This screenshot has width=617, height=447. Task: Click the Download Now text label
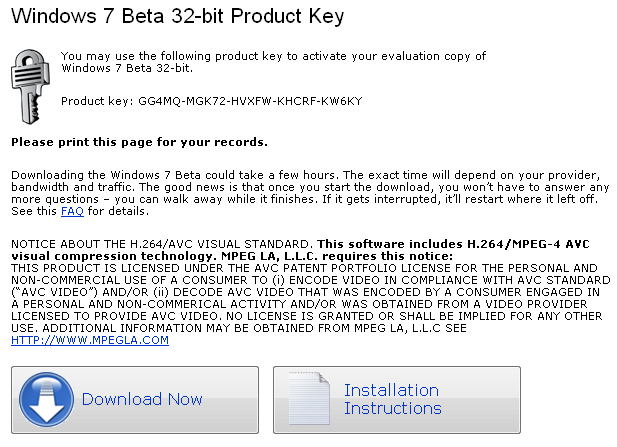click(x=142, y=399)
